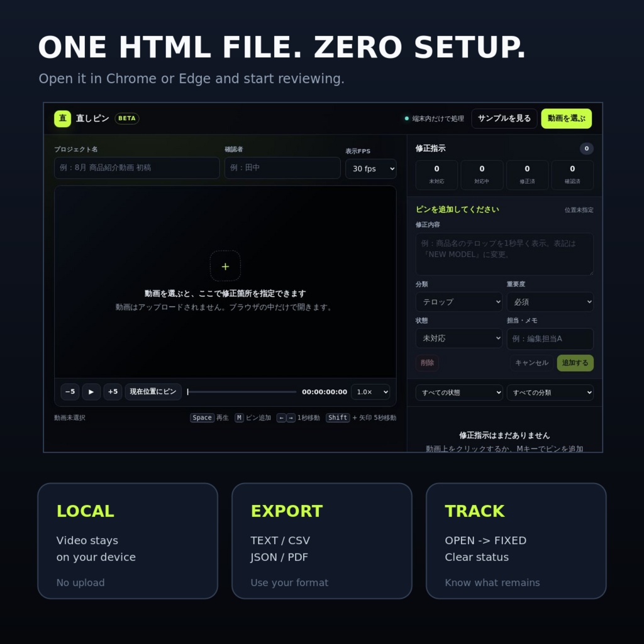Screen dimensions: 644x644
Task: Click the green 直 app logo icon
Action: tap(62, 119)
